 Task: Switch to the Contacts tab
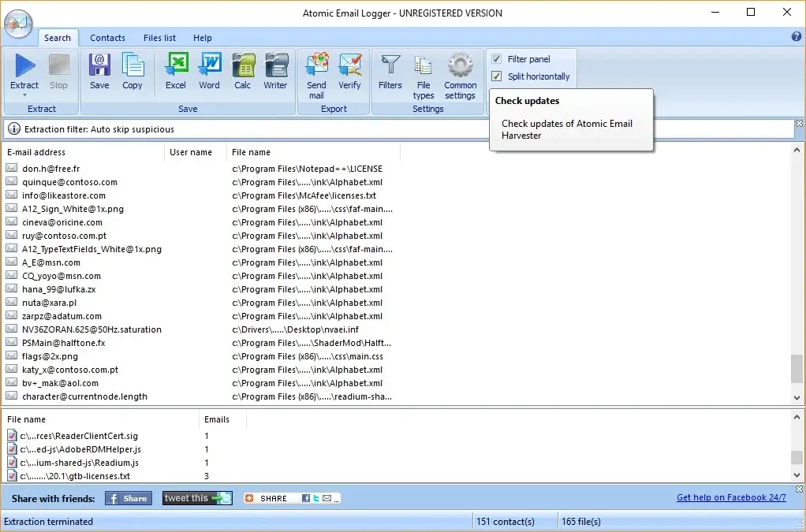tap(107, 38)
